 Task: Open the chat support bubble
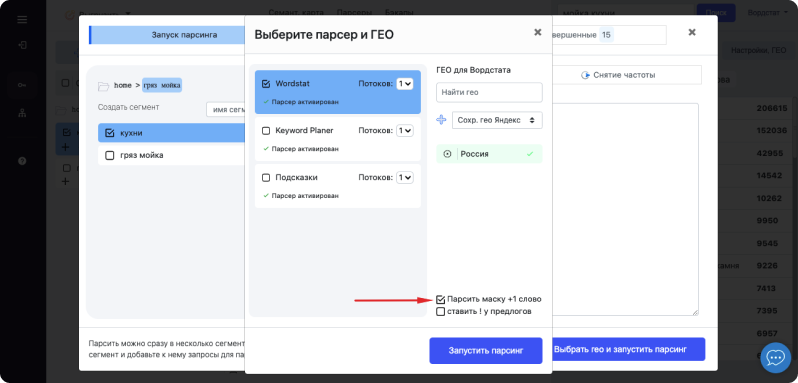point(775,358)
